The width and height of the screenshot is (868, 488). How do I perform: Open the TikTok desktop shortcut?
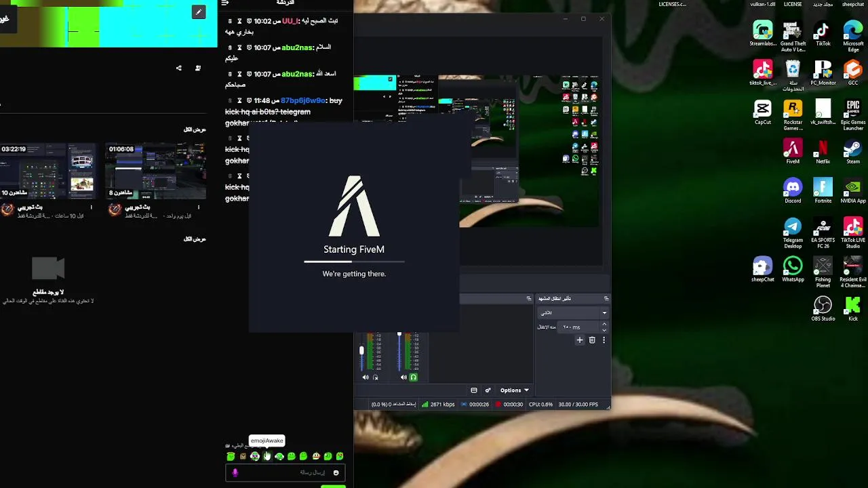823,34
